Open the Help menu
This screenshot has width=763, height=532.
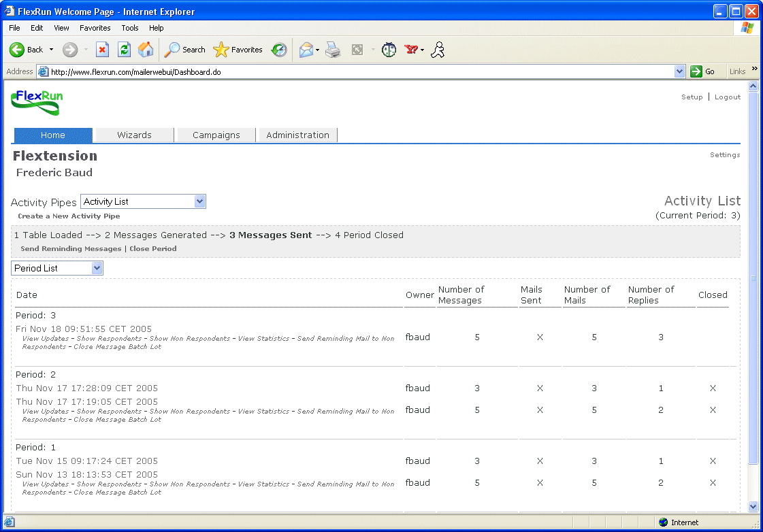(156, 28)
